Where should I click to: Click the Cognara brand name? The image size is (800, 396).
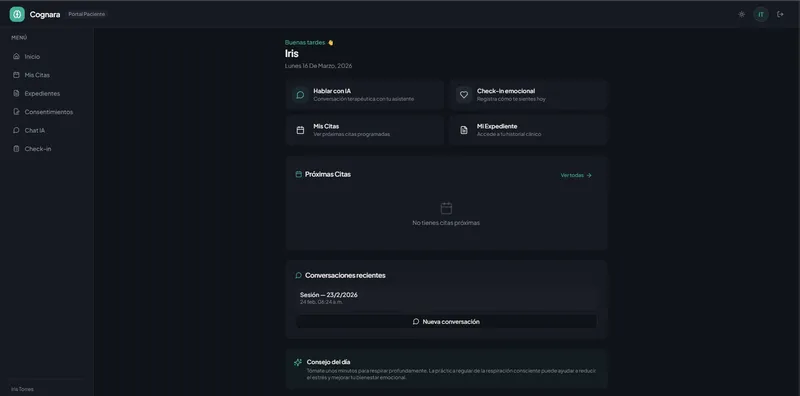[x=45, y=14]
